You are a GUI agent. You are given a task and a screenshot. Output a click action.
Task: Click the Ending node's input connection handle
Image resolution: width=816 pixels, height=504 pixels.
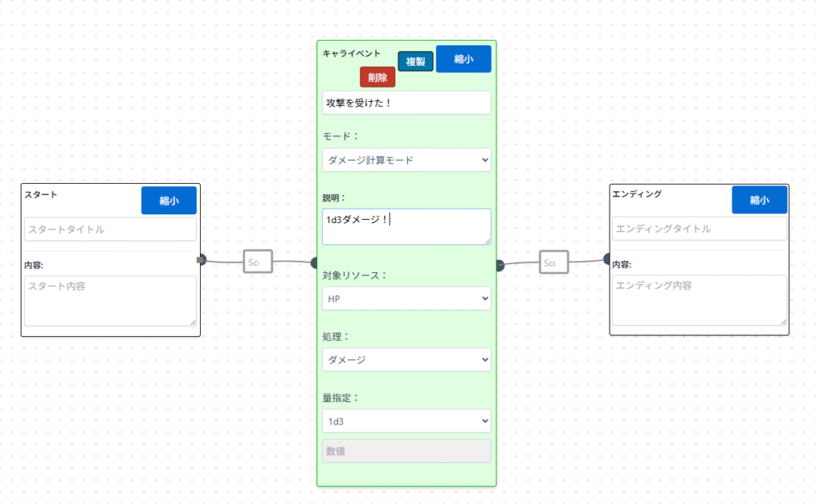point(608,259)
